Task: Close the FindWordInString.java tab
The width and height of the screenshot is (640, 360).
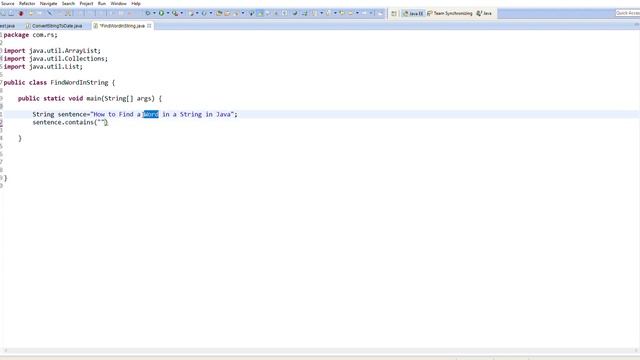Action: [149, 26]
